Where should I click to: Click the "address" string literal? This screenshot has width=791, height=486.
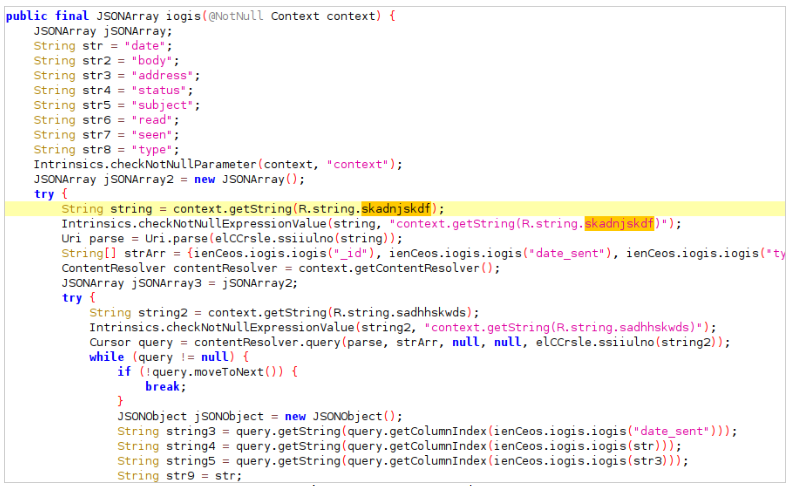162,76
